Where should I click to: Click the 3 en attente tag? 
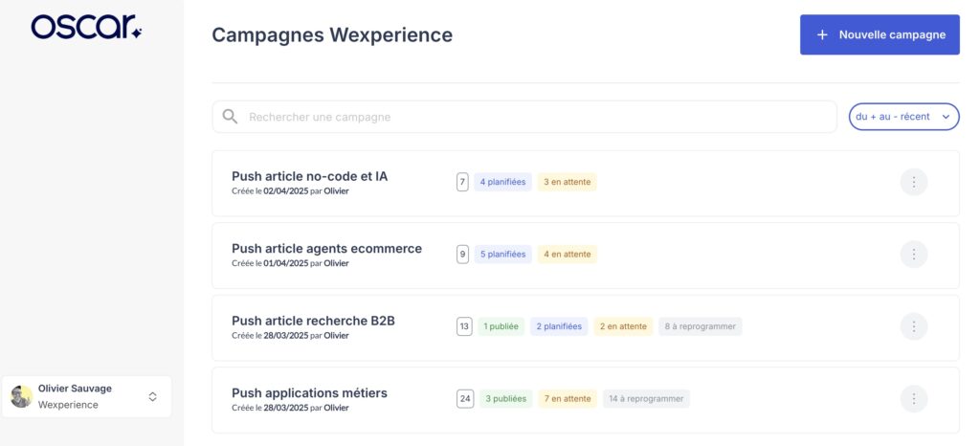click(x=567, y=183)
